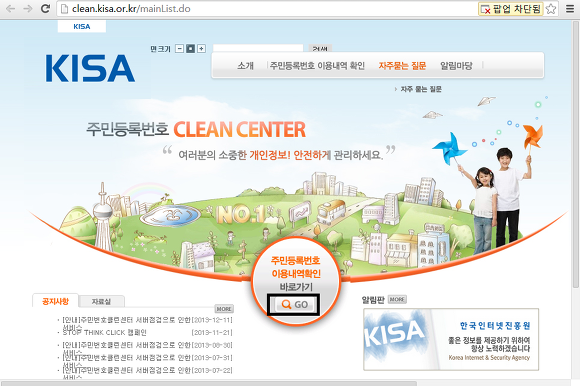Reload the page with the refresh icon
The image size is (580, 386).
tap(45, 9)
